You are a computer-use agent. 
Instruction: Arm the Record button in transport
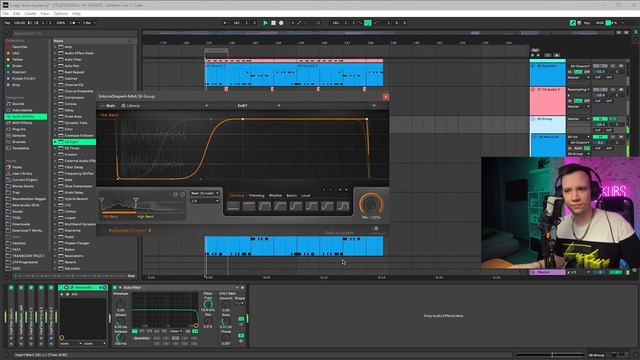pyautogui.click(x=281, y=23)
